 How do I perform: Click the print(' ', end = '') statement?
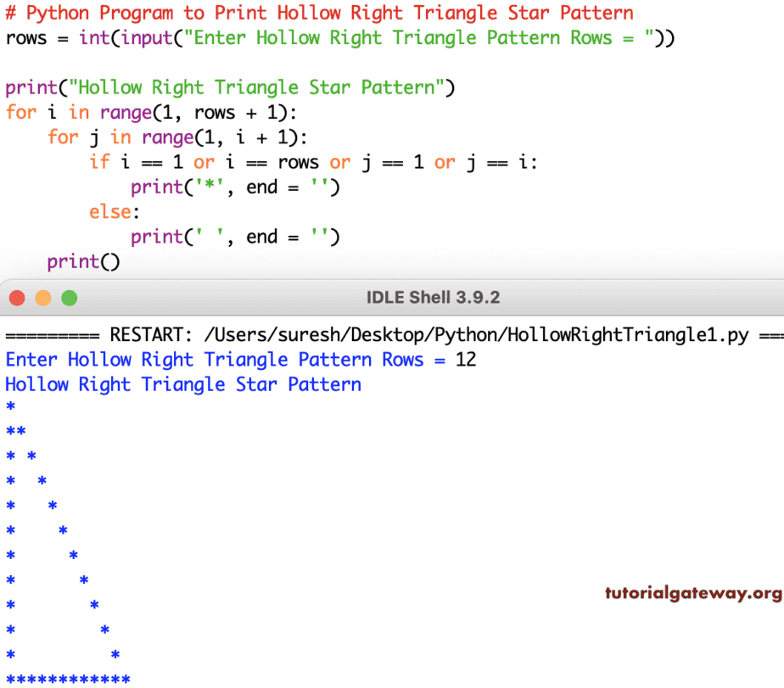click(x=235, y=236)
